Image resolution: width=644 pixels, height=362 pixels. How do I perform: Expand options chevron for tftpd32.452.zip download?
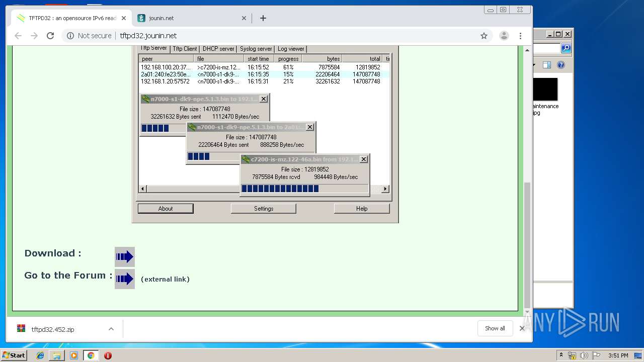(x=111, y=329)
